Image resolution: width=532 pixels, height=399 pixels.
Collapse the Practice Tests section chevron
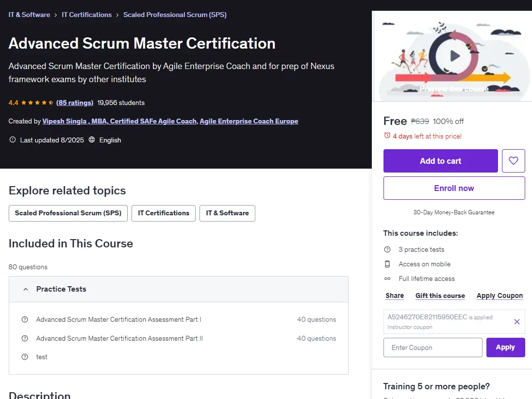25,289
